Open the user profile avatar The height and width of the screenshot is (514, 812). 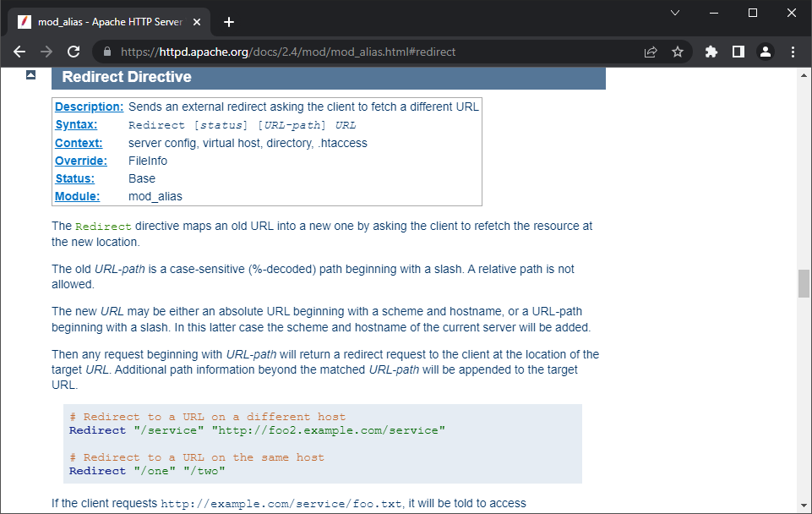pyautogui.click(x=766, y=52)
